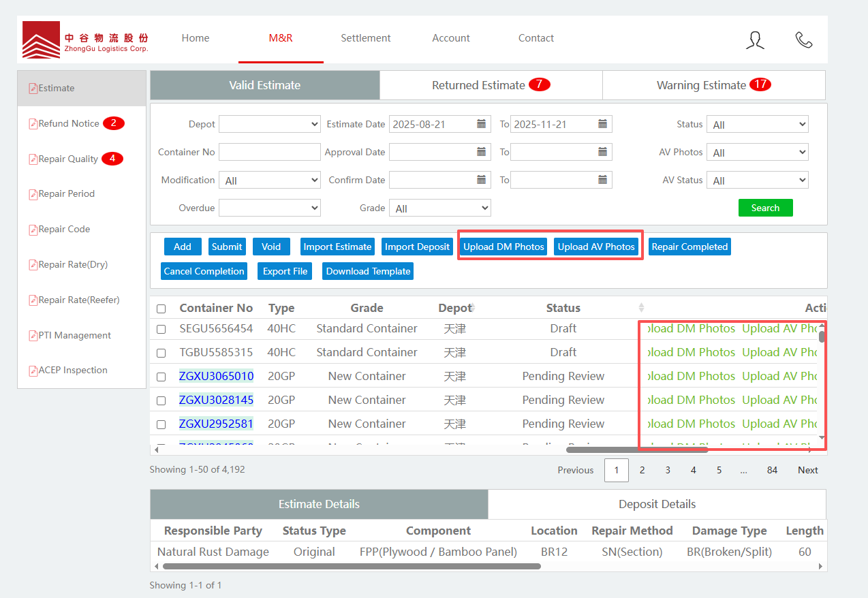Sort table by Status column arrows
Viewport: 868px width, 598px height.
641,308
